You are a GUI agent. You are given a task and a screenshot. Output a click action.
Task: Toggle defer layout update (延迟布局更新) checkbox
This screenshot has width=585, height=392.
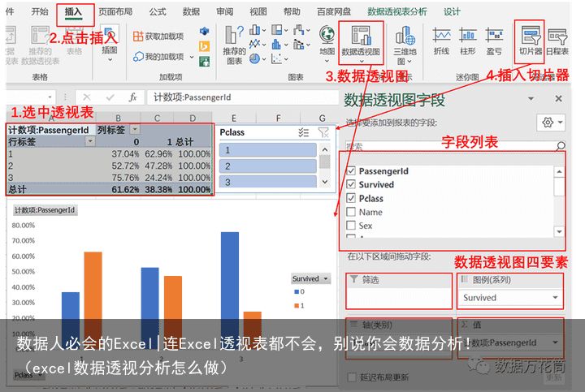352,377
